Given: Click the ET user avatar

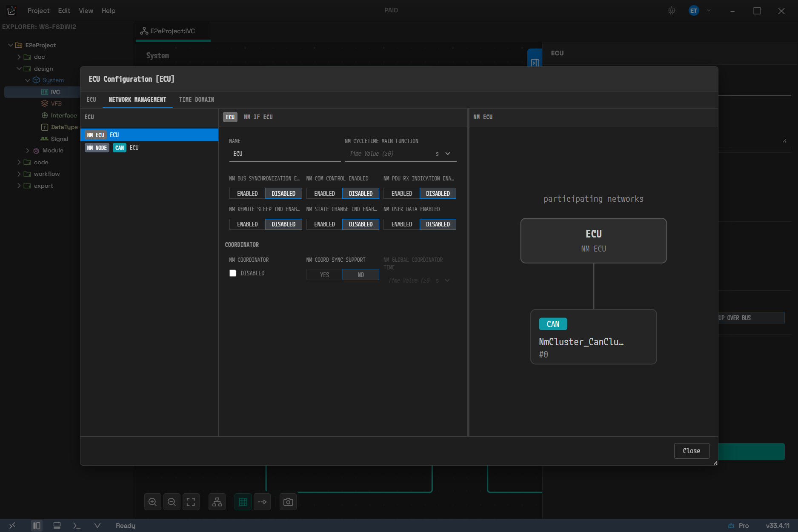Looking at the screenshot, I should click(x=694, y=11).
